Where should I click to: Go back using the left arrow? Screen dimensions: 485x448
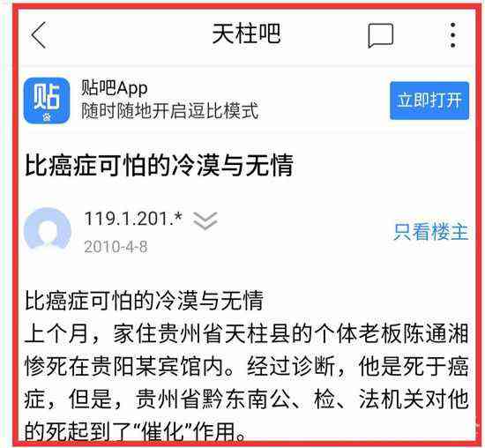[39, 35]
